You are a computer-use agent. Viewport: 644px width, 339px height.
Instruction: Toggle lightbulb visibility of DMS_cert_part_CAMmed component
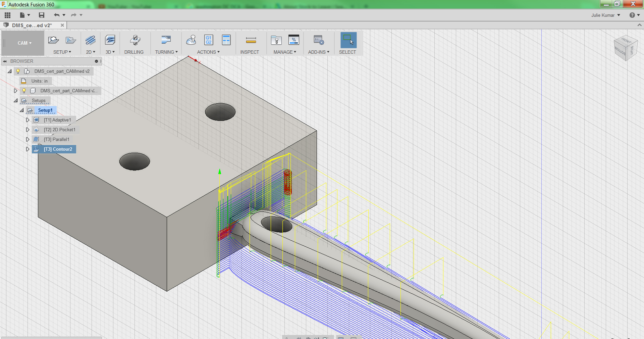(x=24, y=91)
